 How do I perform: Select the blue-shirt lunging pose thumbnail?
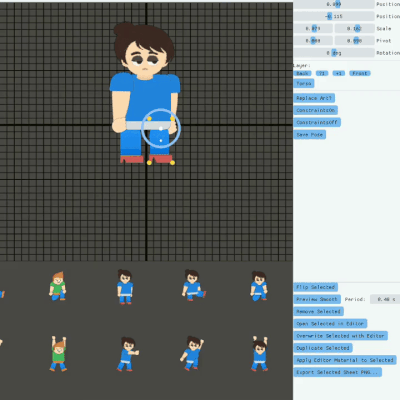[x=194, y=285]
